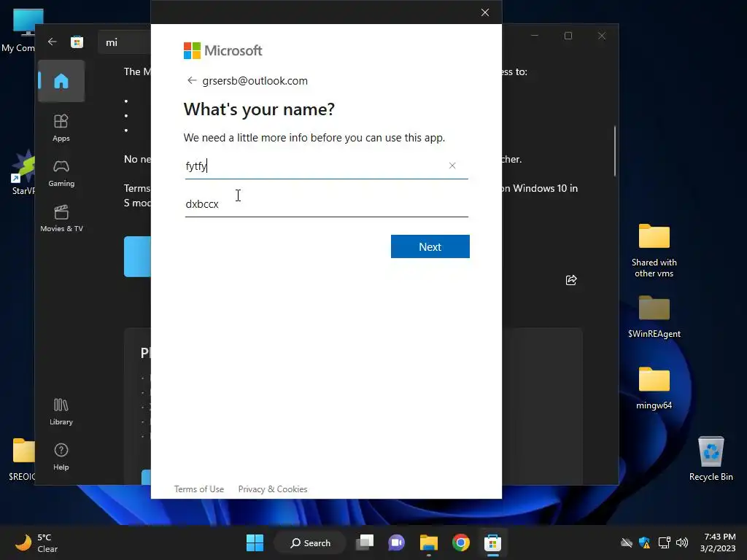
Task: Open the weather widget showing 5°C Clear
Action: click(37, 542)
